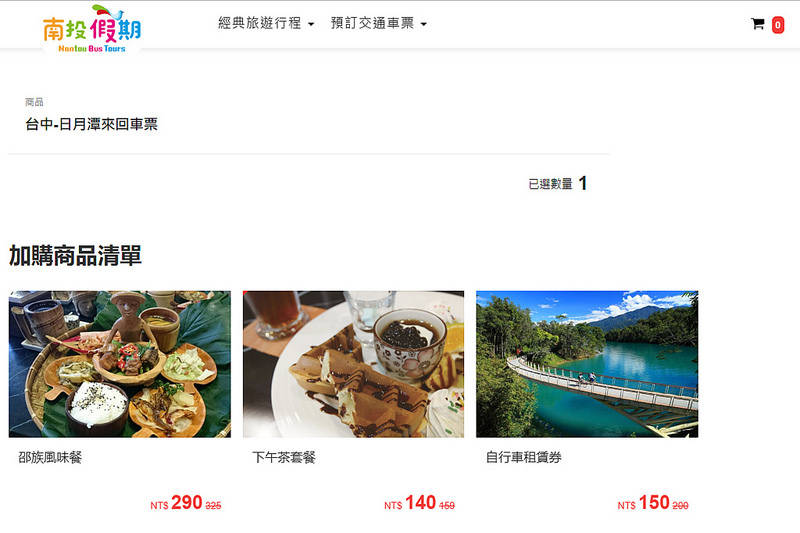The image size is (800, 533).
Task: Expand the 預訂交通車票 dropdown menu
Action: pyautogui.click(x=379, y=23)
